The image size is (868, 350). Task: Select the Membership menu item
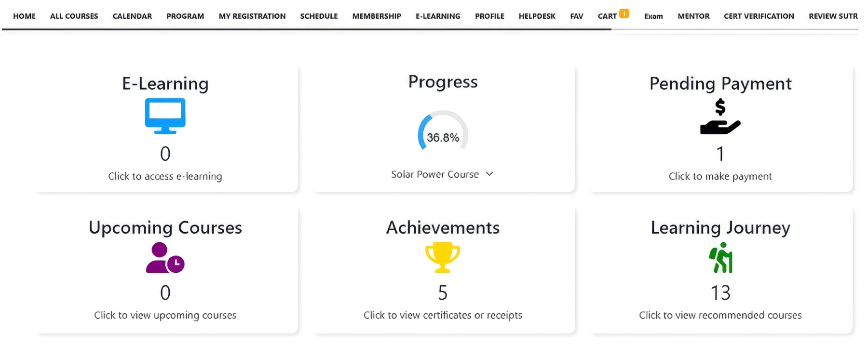(377, 16)
